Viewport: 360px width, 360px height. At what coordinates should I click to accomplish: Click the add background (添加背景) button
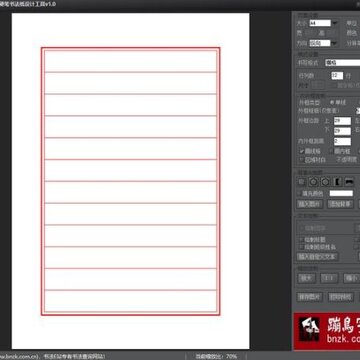pos(341,204)
